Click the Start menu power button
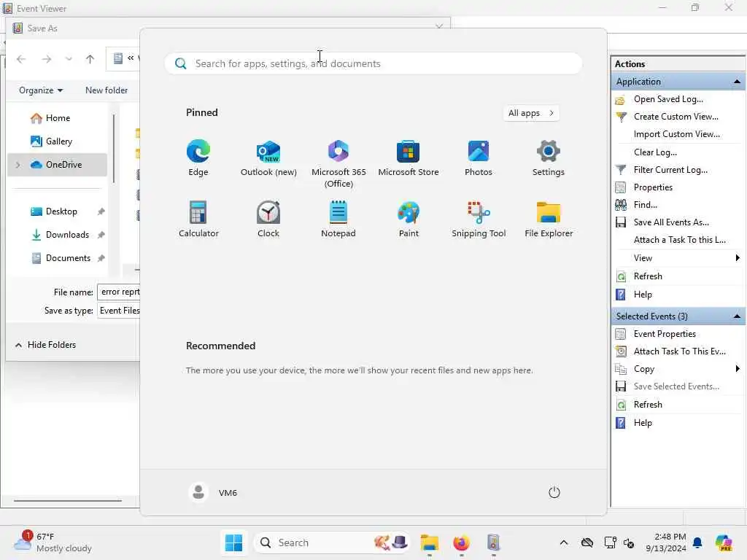The width and height of the screenshot is (747, 560). click(x=554, y=492)
